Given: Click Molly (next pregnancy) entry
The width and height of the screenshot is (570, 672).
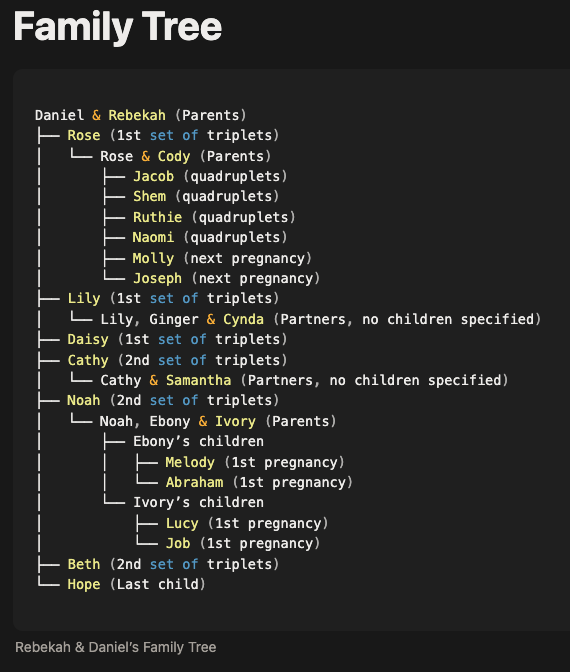Looking at the screenshot, I should pyautogui.click(x=222, y=258).
